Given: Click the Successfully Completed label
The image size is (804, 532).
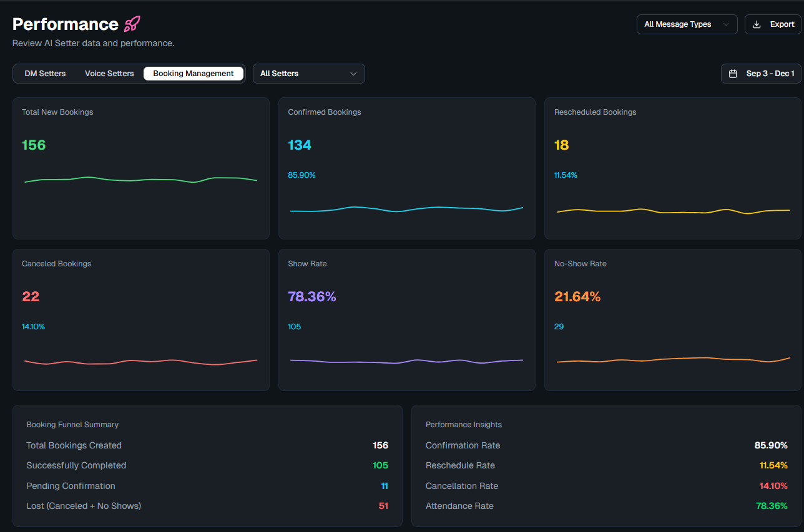Looking at the screenshot, I should [76, 465].
